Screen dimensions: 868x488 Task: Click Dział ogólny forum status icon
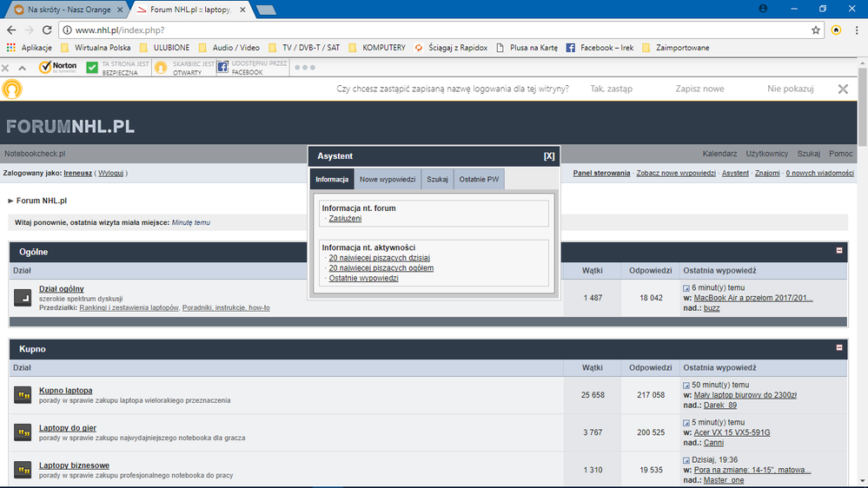(x=23, y=298)
